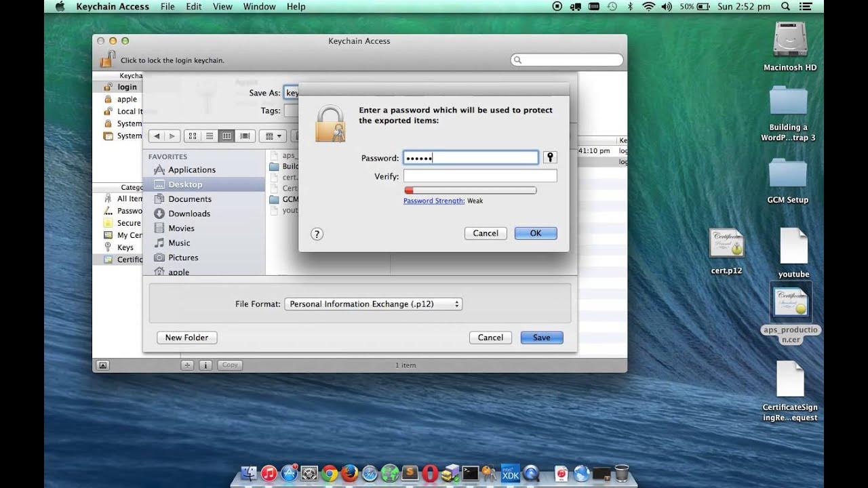The image size is (868, 488).
Task: Open Terminal from the dock
Action: pyautogui.click(x=470, y=473)
